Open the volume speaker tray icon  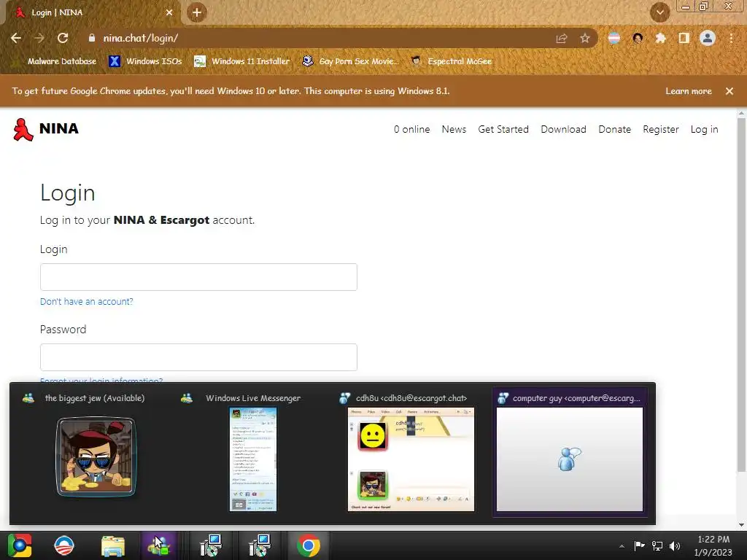point(675,545)
